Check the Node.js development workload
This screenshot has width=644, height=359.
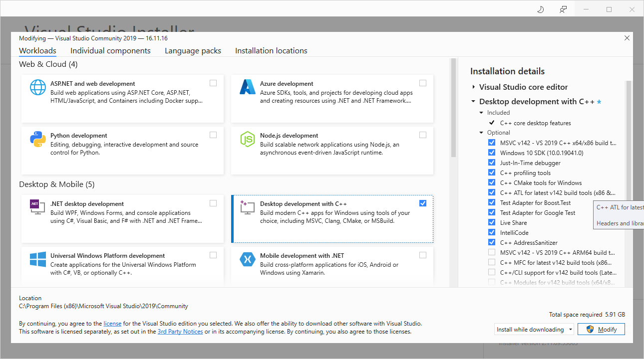click(423, 135)
